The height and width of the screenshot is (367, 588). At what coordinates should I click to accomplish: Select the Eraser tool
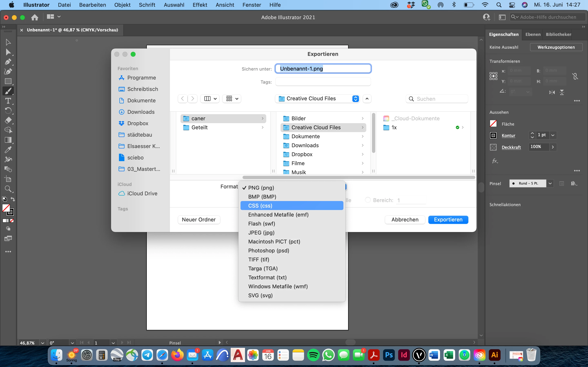pyautogui.click(x=8, y=120)
